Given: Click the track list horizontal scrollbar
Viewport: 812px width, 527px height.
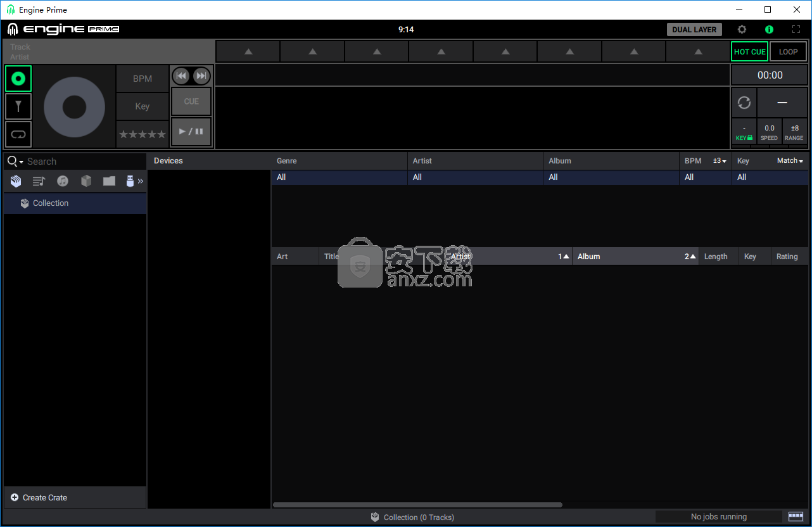Looking at the screenshot, I should click(417, 505).
